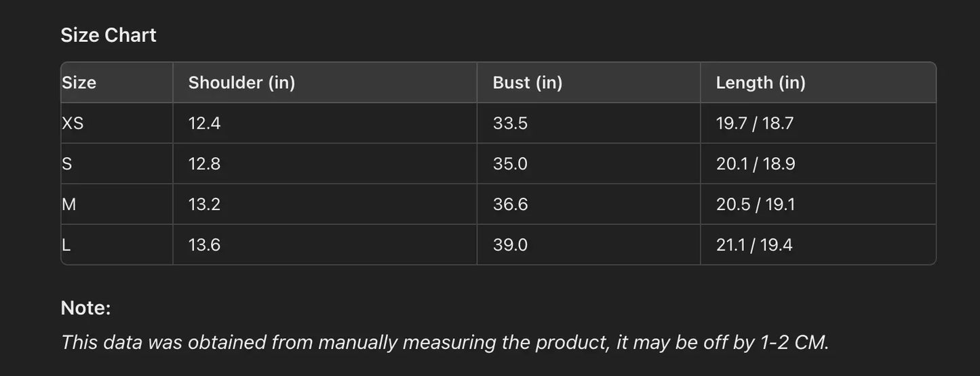Image resolution: width=980 pixels, height=376 pixels.
Task: Click bust value 33.5
Action: (x=510, y=123)
